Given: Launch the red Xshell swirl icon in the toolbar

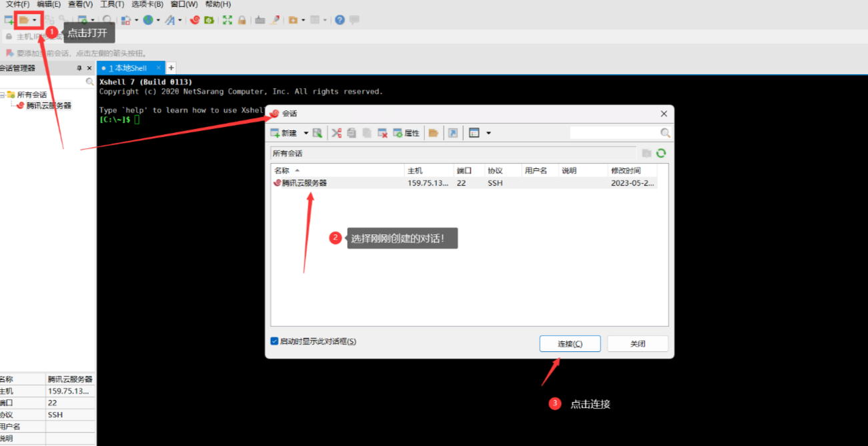Looking at the screenshot, I should pos(195,20).
